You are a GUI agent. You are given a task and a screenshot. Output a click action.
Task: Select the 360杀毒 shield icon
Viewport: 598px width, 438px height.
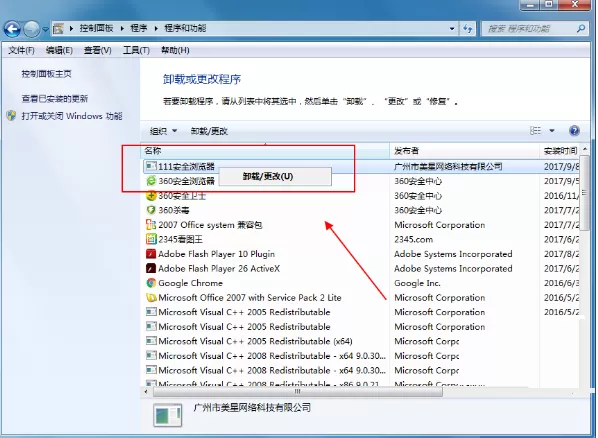pyautogui.click(x=151, y=210)
